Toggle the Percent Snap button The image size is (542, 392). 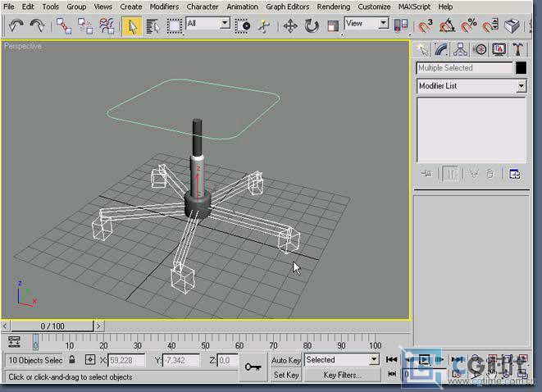(x=469, y=26)
